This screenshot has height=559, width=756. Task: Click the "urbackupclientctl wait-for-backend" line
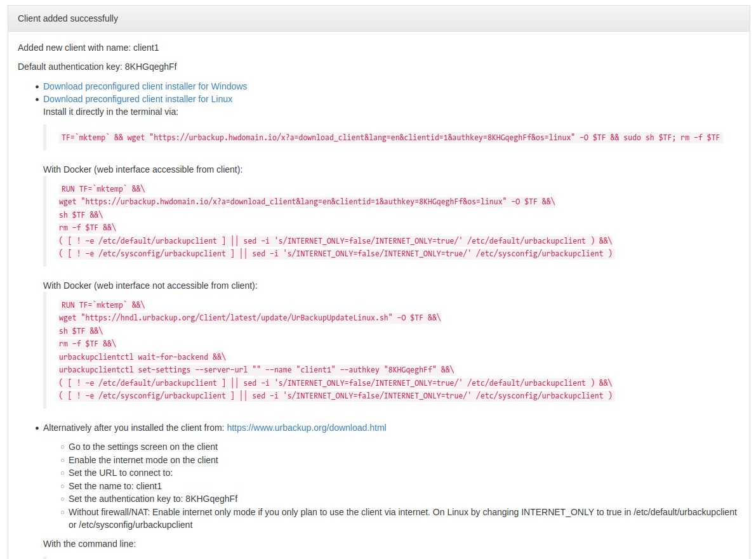pos(142,357)
